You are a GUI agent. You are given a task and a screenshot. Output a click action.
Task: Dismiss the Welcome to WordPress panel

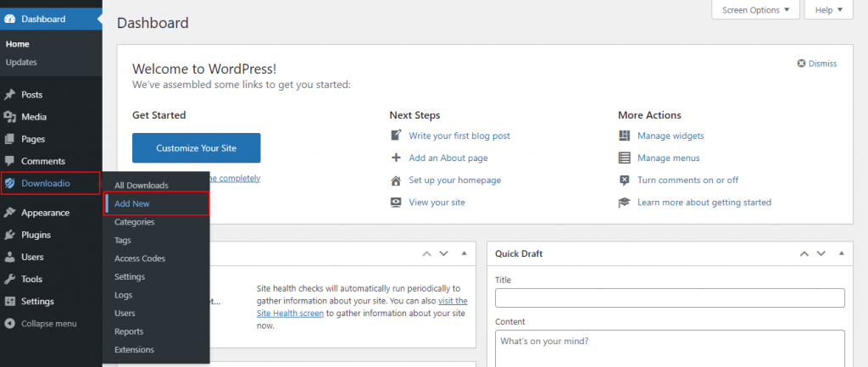817,64
